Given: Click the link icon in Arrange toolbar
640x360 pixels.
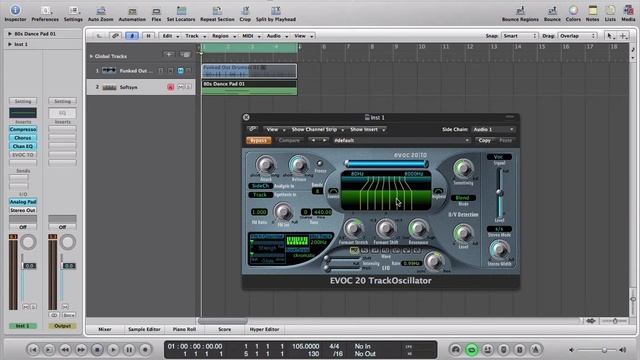Looking at the screenshot, I should point(116,36).
